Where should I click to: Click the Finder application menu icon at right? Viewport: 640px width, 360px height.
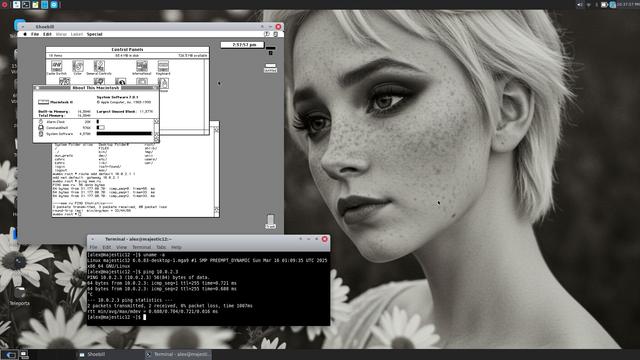click(x=276, y=34)
